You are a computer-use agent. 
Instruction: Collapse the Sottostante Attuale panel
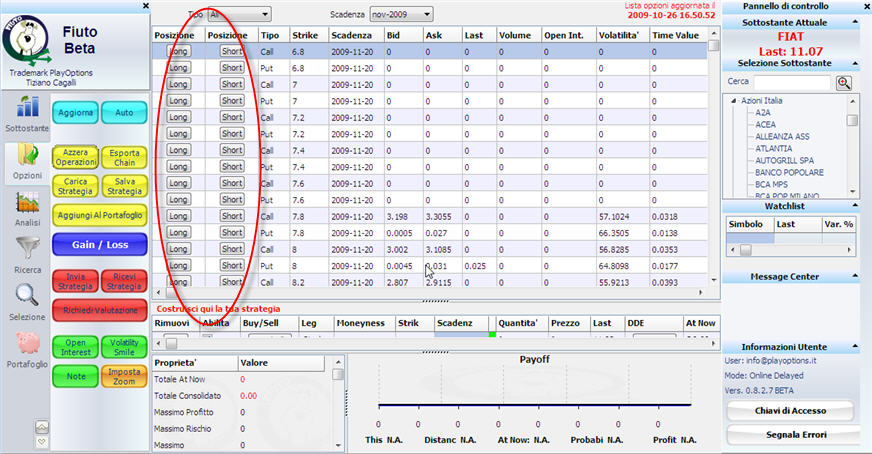855,22
